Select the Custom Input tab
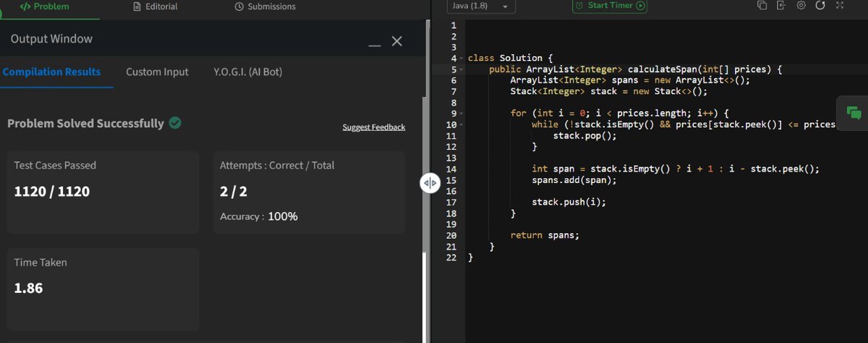This screenshot has height=343, width=868. 157,72
